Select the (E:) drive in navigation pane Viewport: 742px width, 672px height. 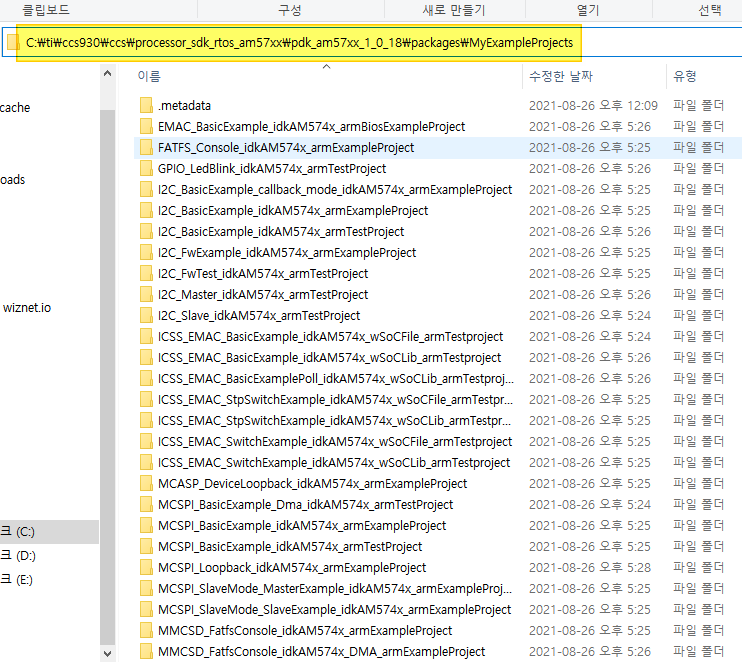(17, 580)
